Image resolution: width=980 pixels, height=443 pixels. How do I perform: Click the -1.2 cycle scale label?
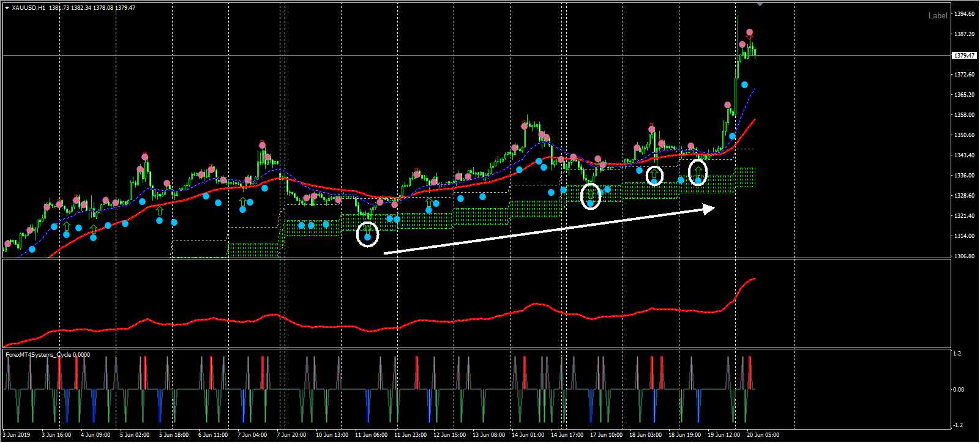tap(959, 426)
